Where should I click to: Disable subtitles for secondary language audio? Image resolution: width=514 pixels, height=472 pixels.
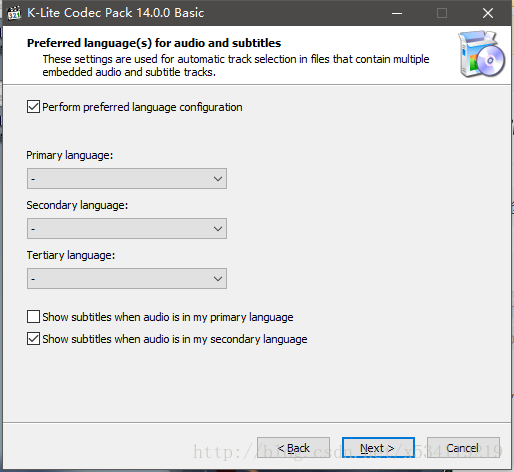[x=33, y=339]
